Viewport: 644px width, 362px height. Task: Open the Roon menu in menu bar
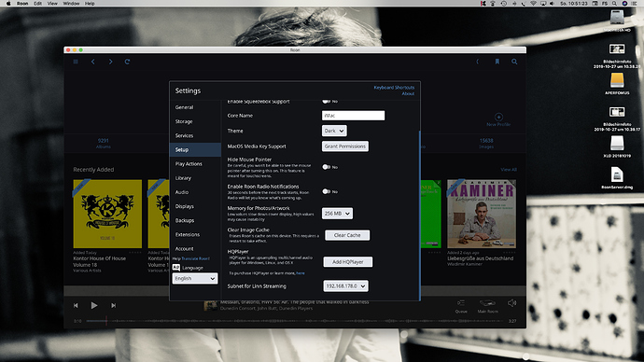click(22, 4)
